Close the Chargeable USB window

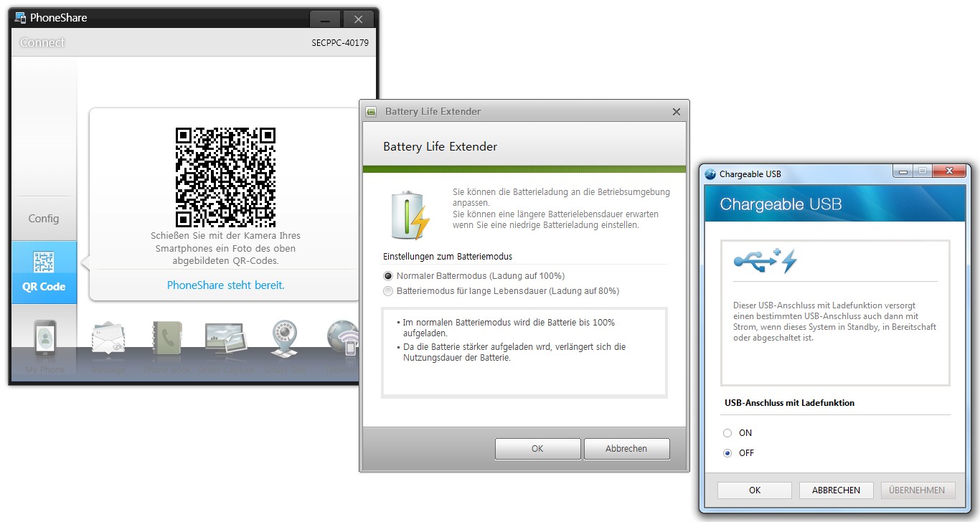pos(949,171)
